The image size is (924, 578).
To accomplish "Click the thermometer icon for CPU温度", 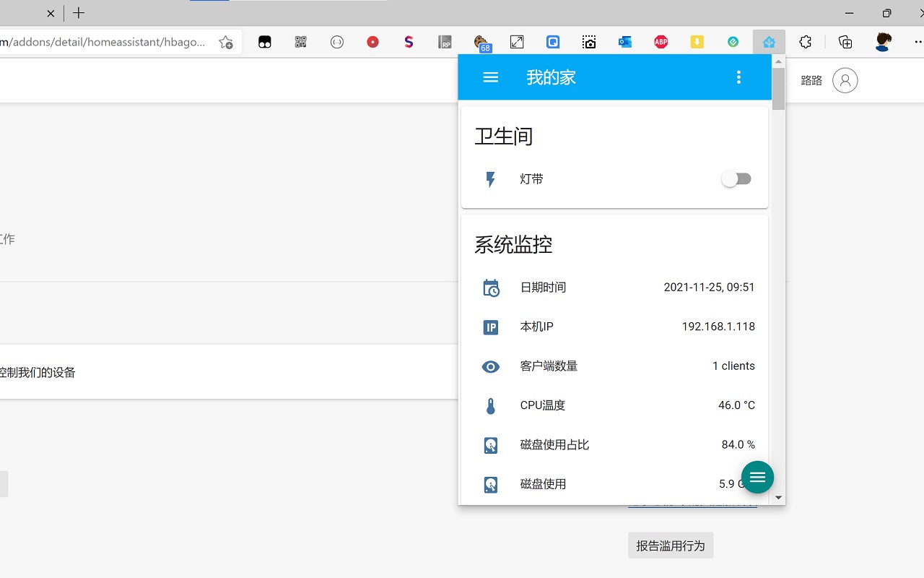I will tap(491, 405).
